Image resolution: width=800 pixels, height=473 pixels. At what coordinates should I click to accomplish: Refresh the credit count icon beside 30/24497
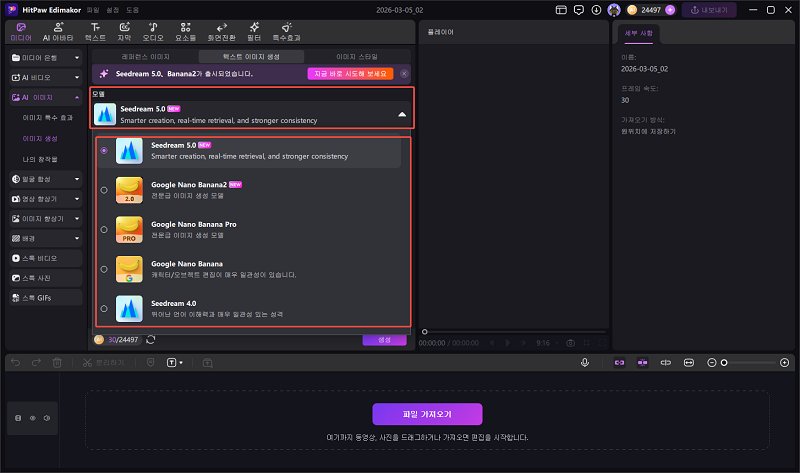[x=151, y=340]
